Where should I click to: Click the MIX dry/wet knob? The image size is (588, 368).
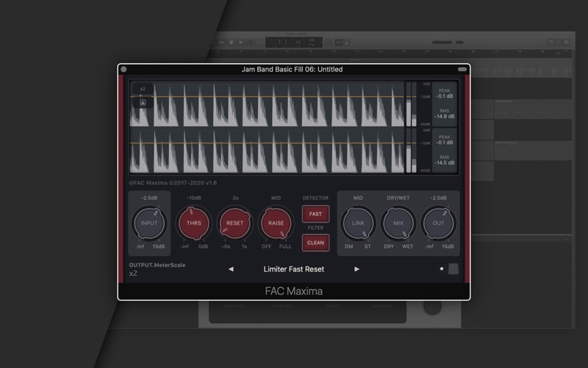pyautogui.click(x=398, y=223)
